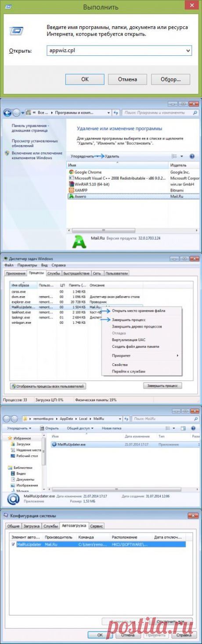This screenshot has height=644, width=202.
Task: Expand the Упорядочить menu in Programs window
Action: coord(82,156)
